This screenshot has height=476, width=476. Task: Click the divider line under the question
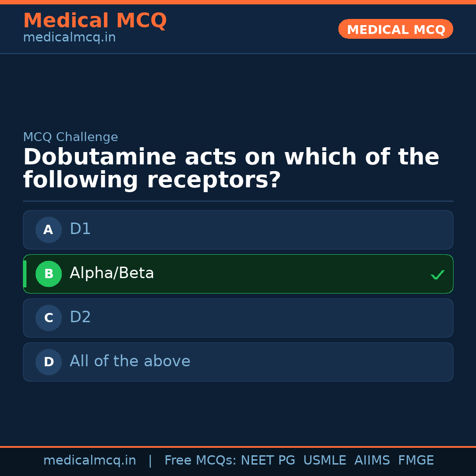click(238, 201)
